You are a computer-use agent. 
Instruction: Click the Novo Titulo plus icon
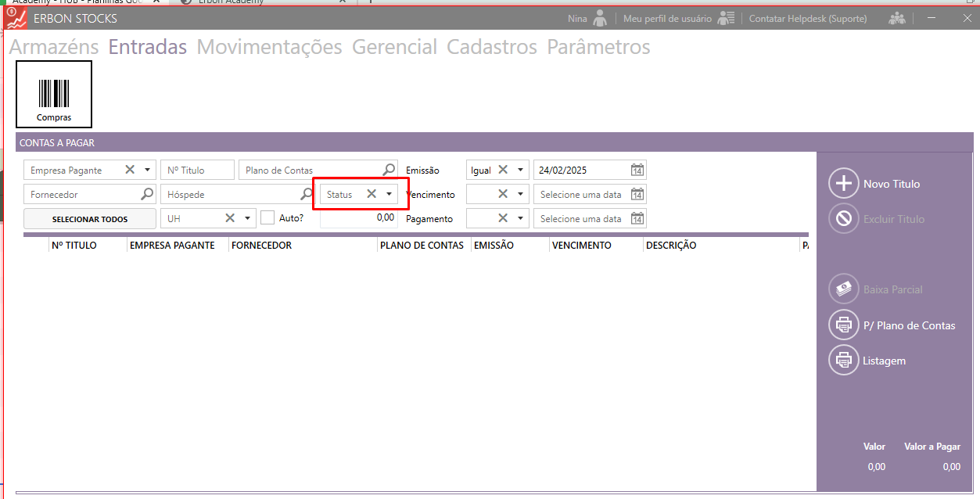coord(843,184)
